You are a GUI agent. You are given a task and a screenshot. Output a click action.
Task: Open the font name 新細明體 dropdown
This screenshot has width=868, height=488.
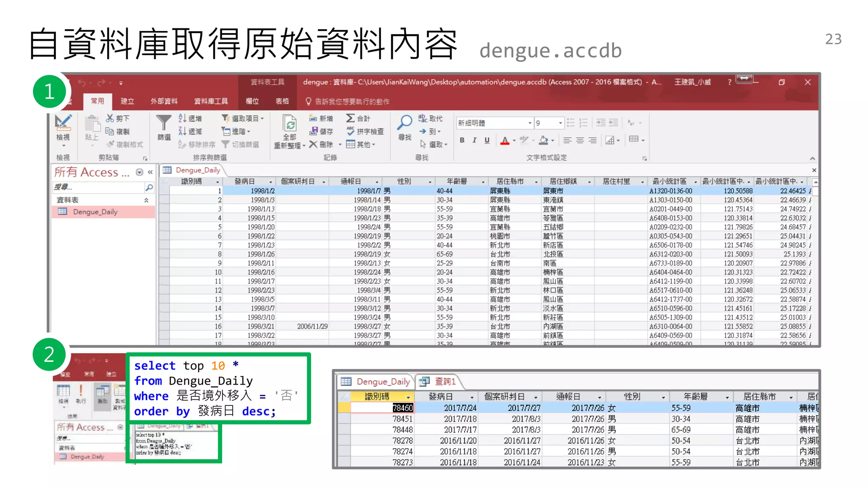pyautogui.click(x=530, y=123)
